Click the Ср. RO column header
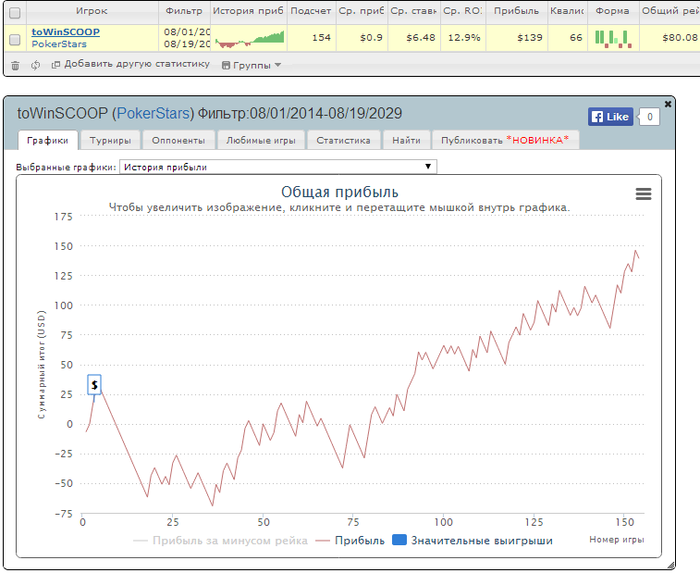The height and width of the screenshot is (573, 700). pyautogui.click(x=463, y=11)
